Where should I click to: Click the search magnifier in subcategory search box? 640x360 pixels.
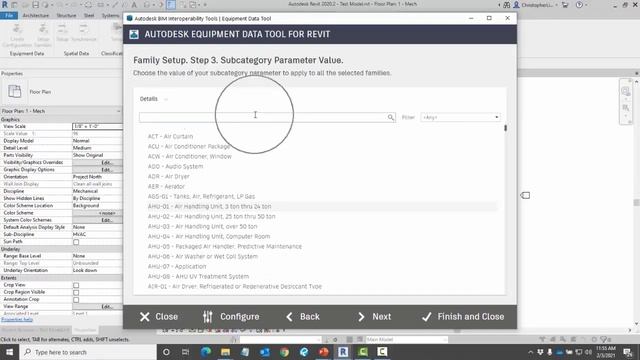[391, 118]
